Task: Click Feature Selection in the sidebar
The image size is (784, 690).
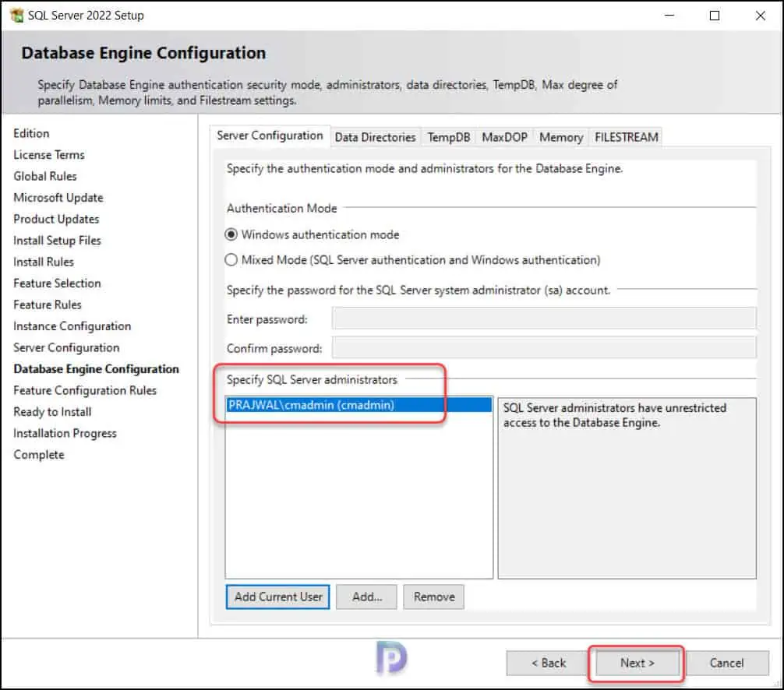Action: click(57, 283)
